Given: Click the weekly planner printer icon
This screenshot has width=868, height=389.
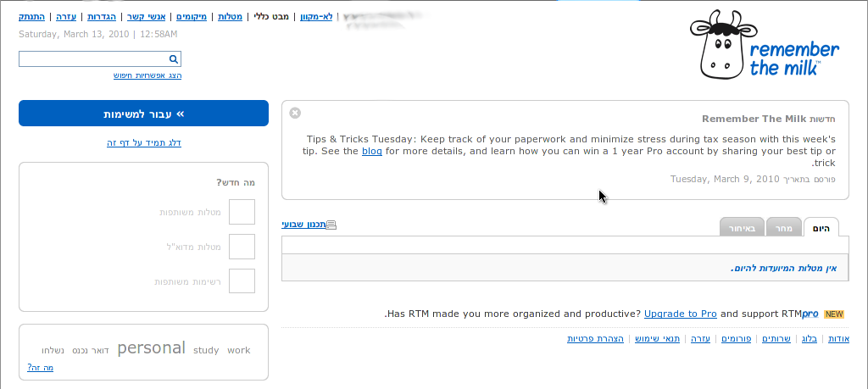Looking at the screenshot, I should (331, 225).
